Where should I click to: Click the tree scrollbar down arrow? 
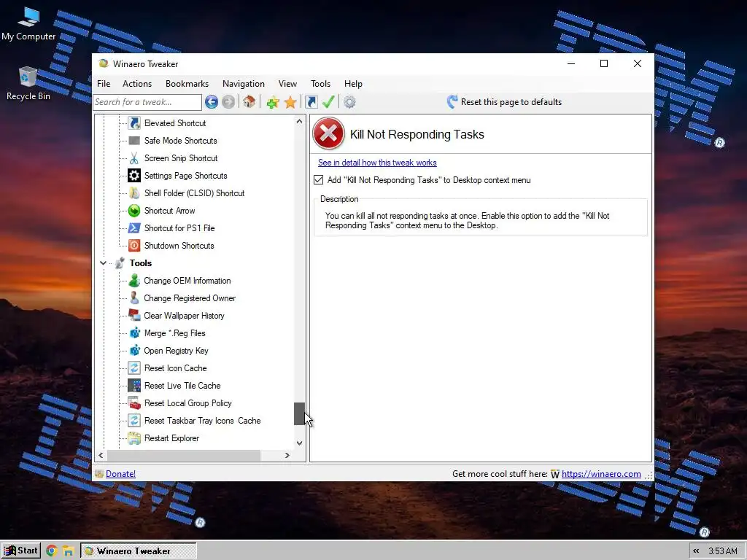tap(299, 443)
